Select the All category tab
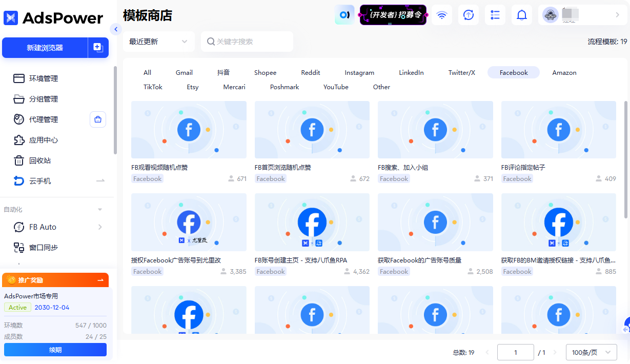Image resolution: width=630 pixels, height=364 pixels. 148,72
